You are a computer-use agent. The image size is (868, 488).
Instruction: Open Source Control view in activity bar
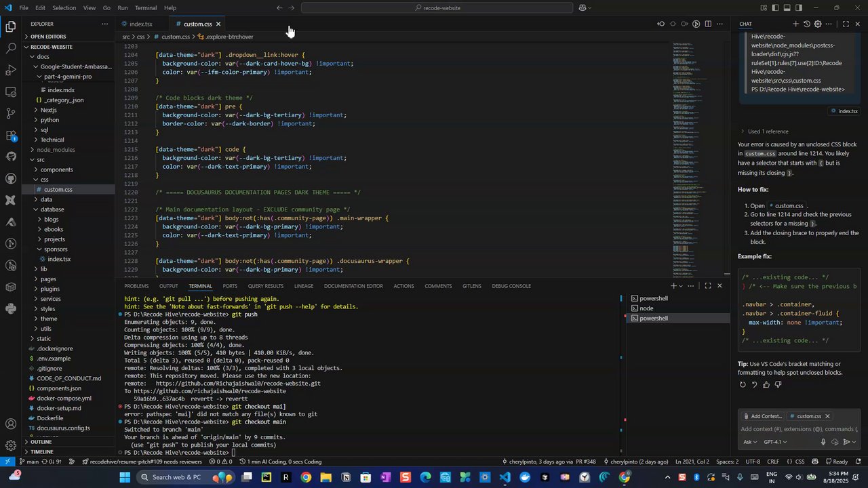point(11,113)
